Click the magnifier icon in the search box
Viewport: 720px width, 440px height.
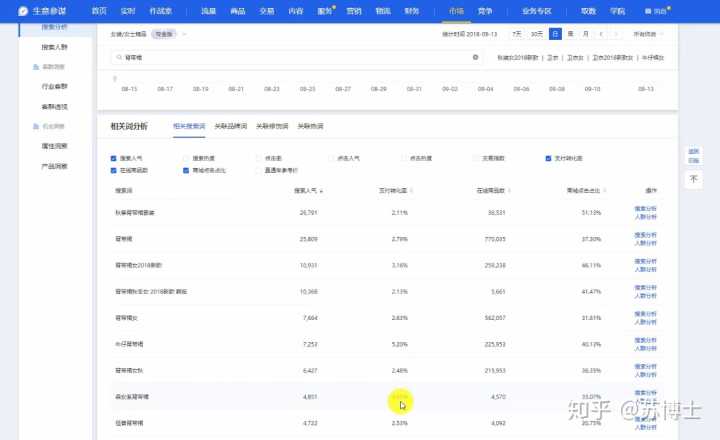[x=118, y=58]
